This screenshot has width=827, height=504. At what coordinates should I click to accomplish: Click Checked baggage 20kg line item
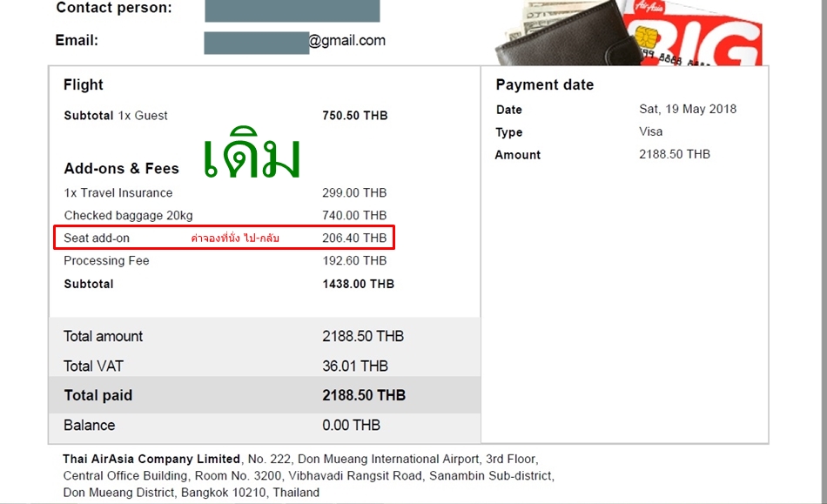128,215
